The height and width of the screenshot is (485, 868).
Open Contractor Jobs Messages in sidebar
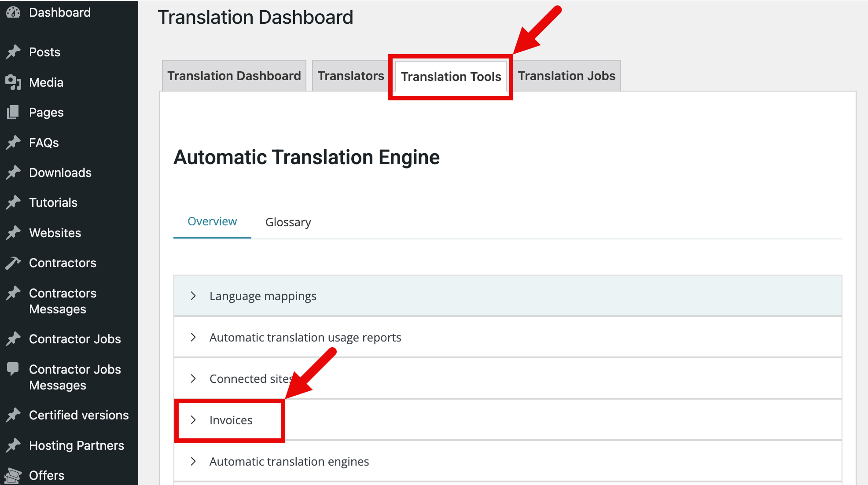click(x=75, y=377)
